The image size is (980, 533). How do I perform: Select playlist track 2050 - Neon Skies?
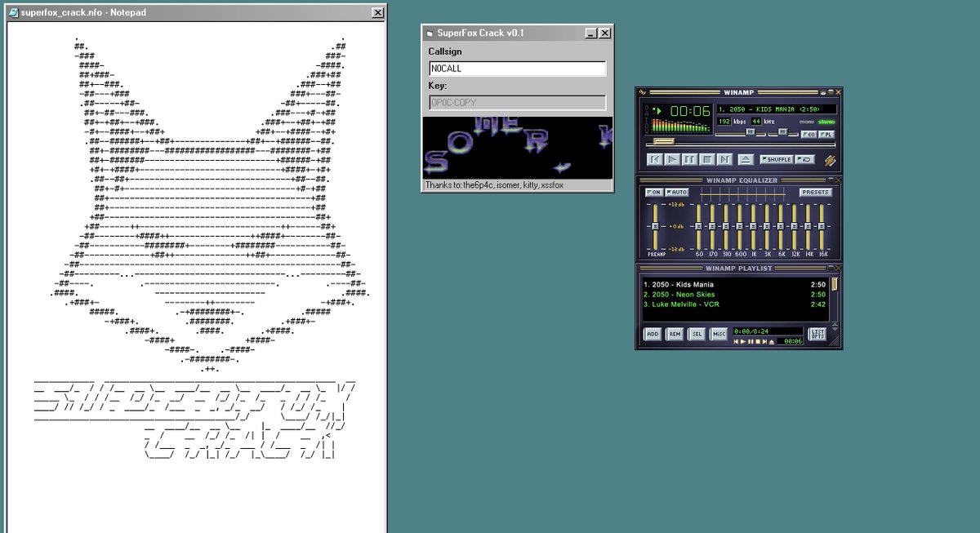coord(735,295)
